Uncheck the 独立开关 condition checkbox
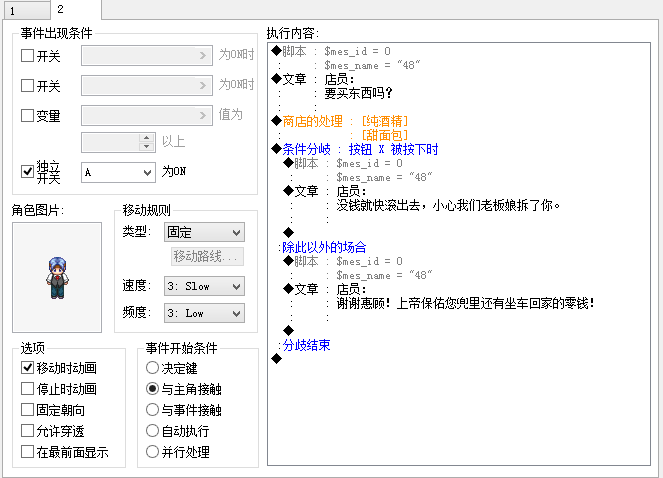This screenshot has height=478, width=663. 27,171
